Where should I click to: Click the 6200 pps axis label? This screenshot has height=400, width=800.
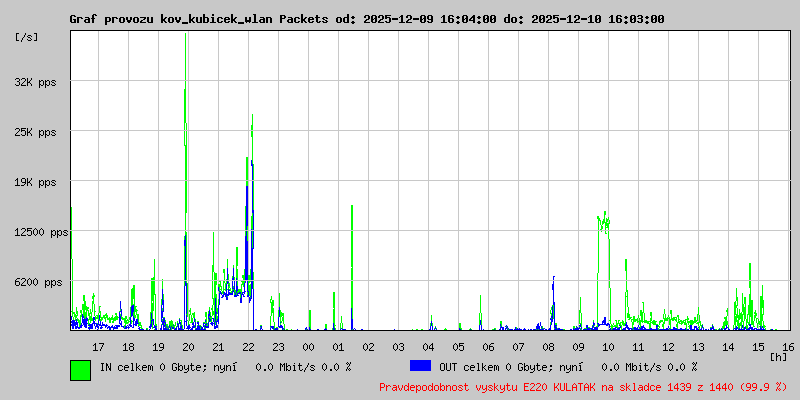38,282
